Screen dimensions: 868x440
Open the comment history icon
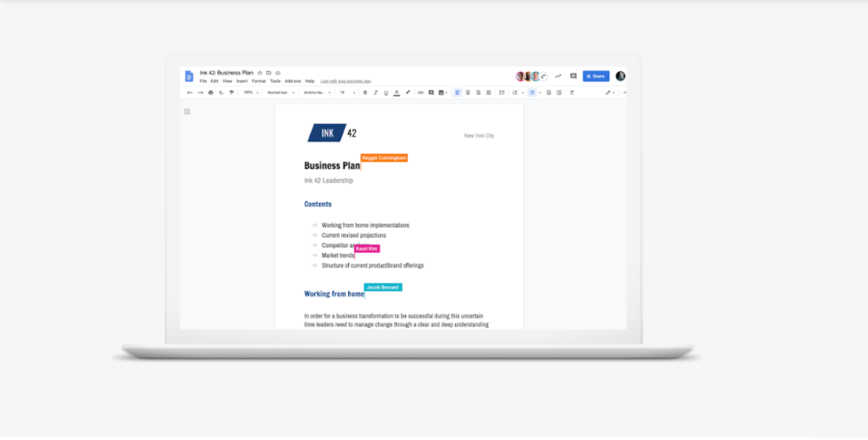coord(573,76)
